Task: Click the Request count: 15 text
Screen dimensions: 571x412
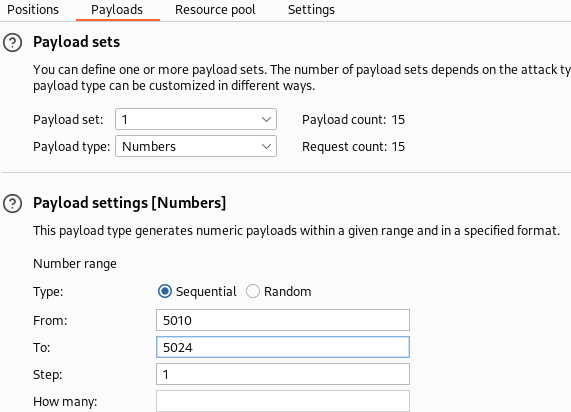Action: (354, 146)
